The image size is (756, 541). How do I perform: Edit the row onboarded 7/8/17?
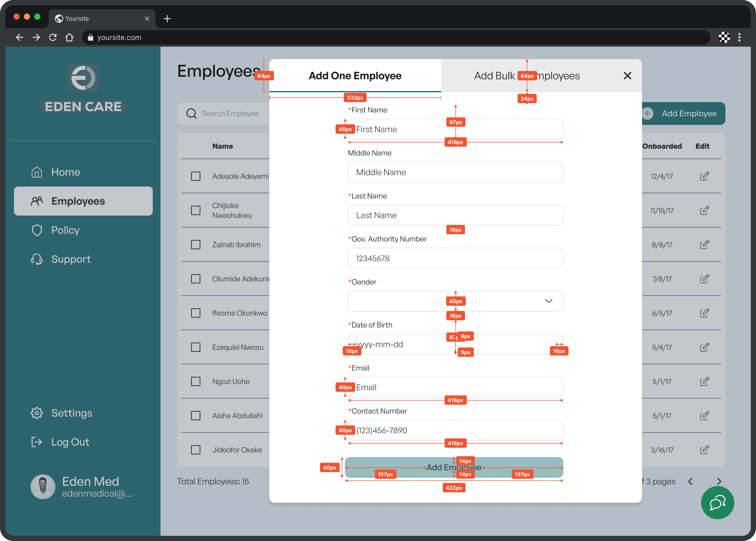click(704, 279)
